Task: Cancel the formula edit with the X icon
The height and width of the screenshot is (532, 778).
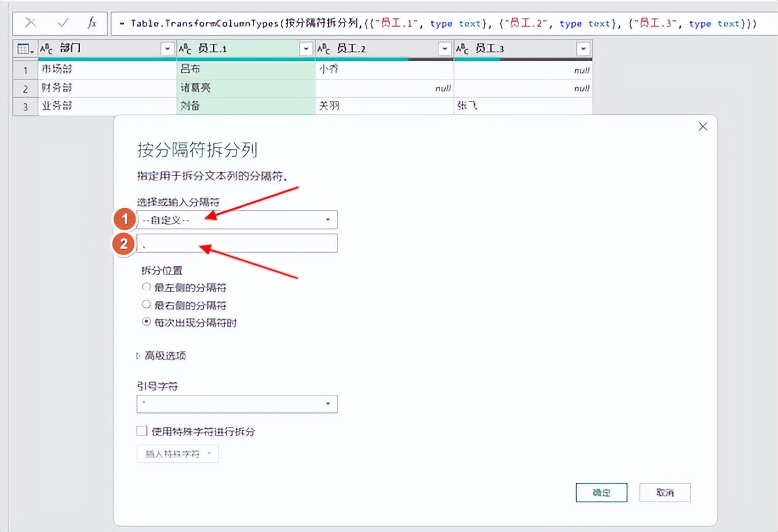Action: tap(30, 23)
